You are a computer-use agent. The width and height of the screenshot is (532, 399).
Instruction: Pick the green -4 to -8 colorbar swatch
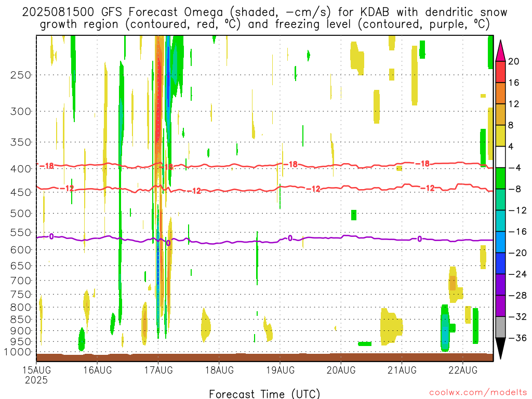click(x=500, y=179)
